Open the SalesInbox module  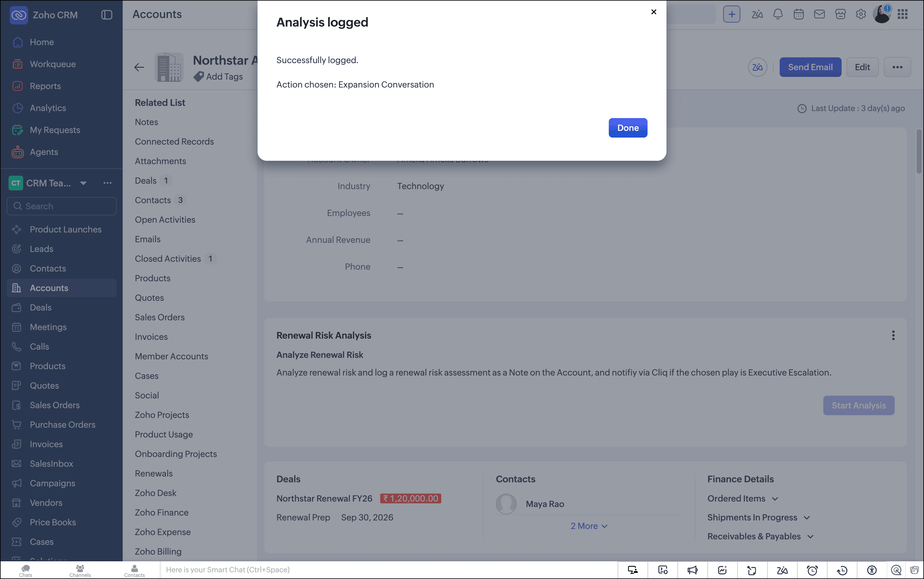coord(51,464)
